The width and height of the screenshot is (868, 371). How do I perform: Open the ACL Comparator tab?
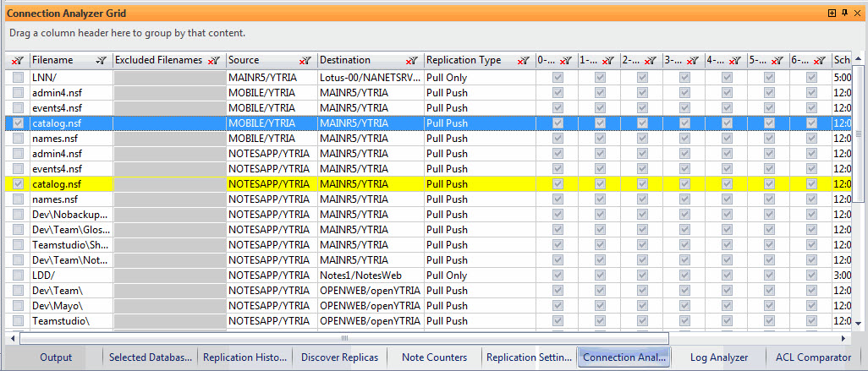(813, 357)
